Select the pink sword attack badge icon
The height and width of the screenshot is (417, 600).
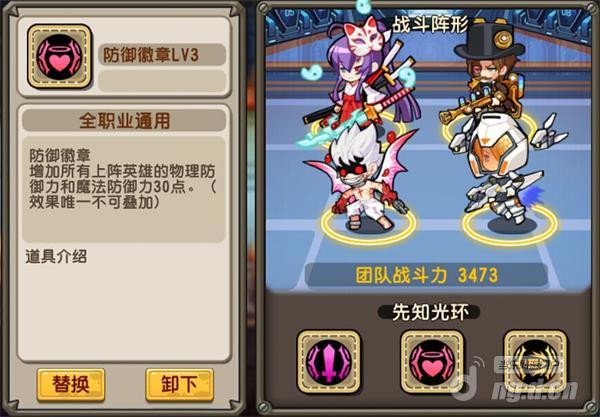click(x=329, y=362)
